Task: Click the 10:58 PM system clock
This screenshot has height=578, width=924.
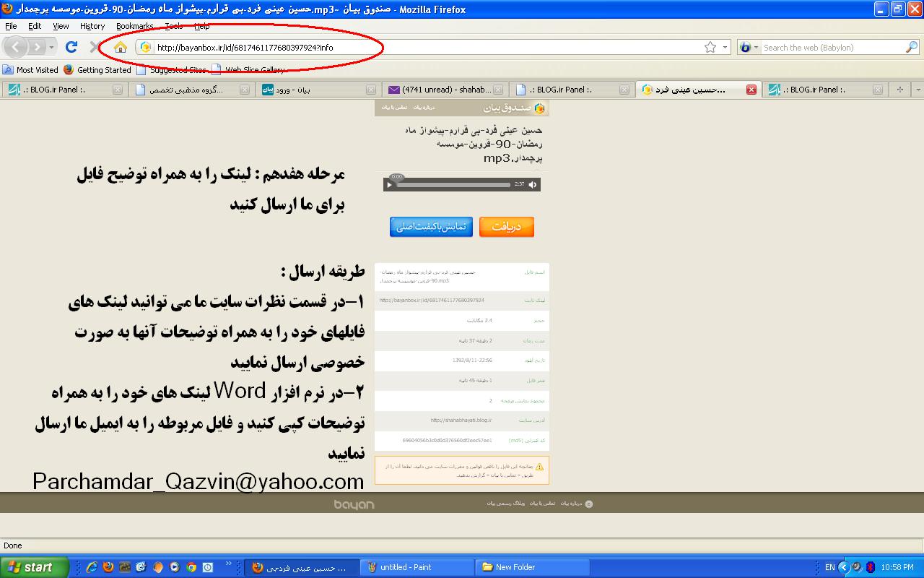Action: pos(897,567)
